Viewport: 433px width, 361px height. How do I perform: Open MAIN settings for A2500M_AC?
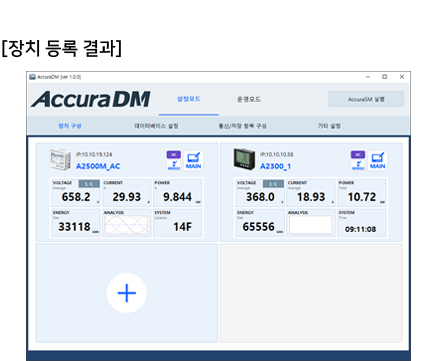click(193, 160)
